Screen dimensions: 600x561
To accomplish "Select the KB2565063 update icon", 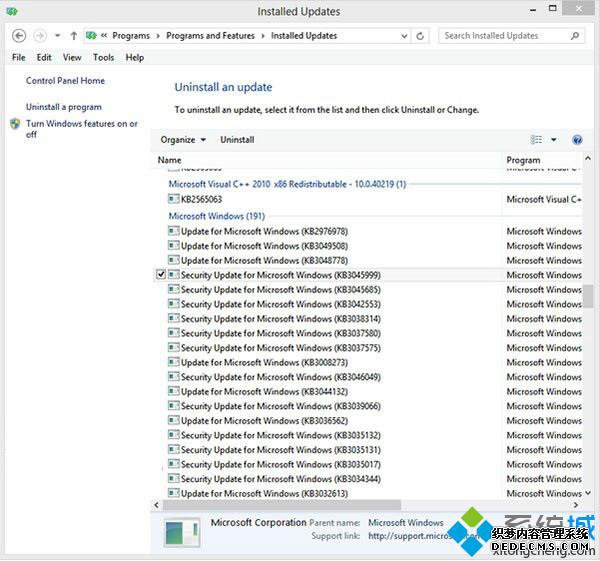I will [174, 199].
